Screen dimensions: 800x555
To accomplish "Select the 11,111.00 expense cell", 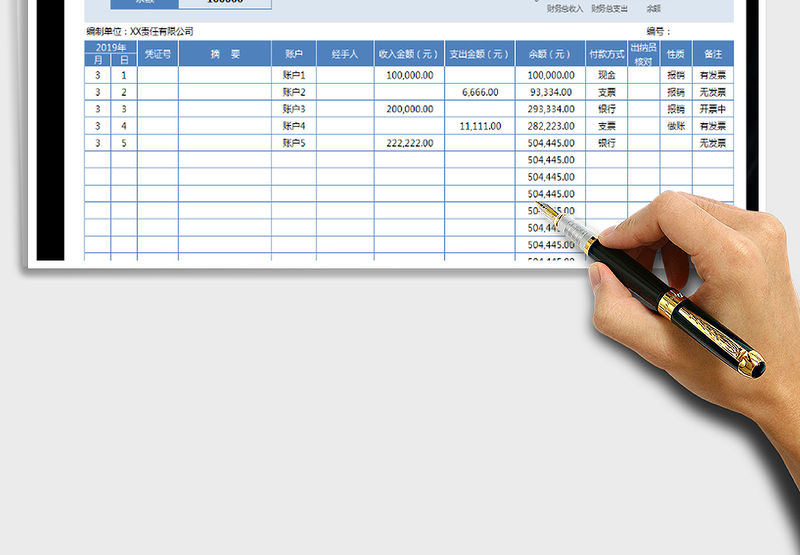I will (x=479, y=126).
